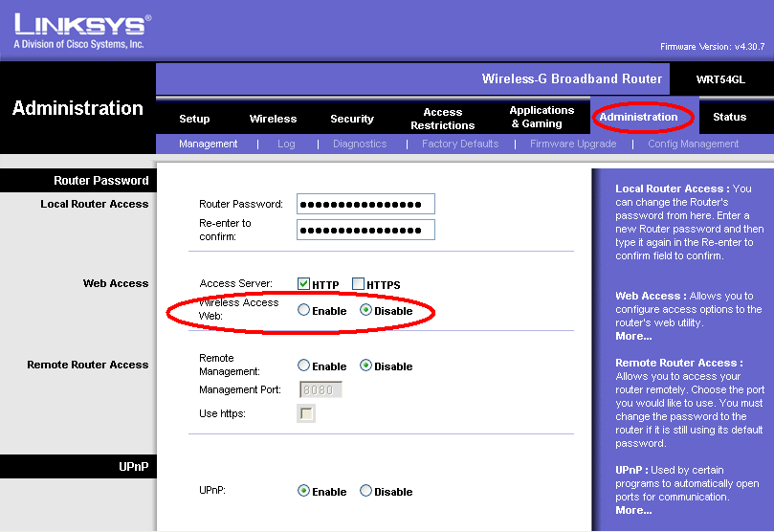This screenshot has width=774, height=532.
Task: Open the Applications & Gaming tab
Action: point(542,117)
